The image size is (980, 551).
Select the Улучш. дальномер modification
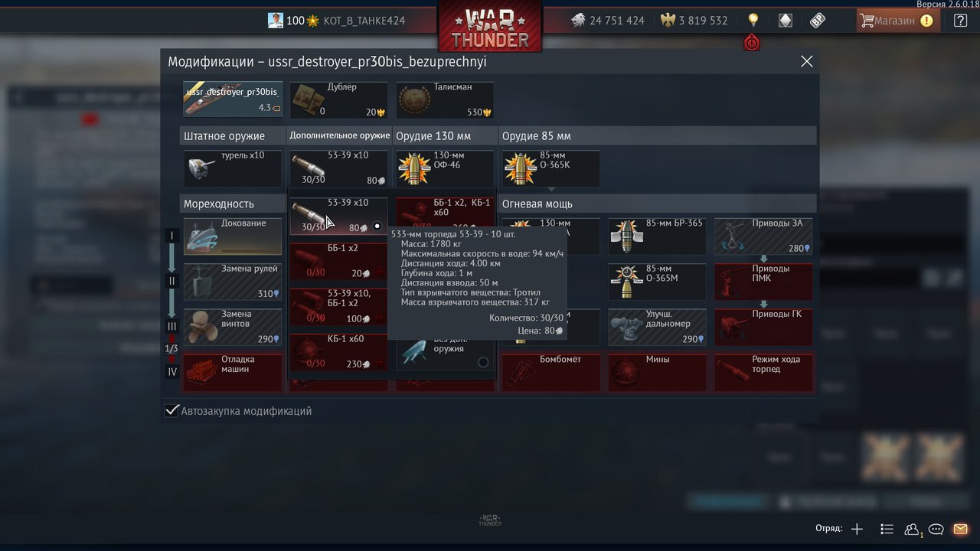658,327
